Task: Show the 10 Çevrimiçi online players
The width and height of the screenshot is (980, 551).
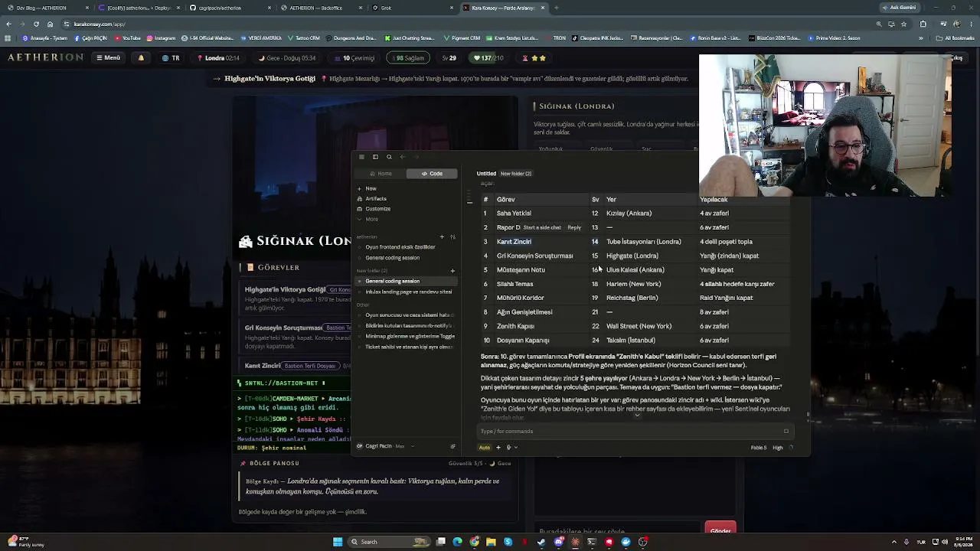Action: point(354,57)
